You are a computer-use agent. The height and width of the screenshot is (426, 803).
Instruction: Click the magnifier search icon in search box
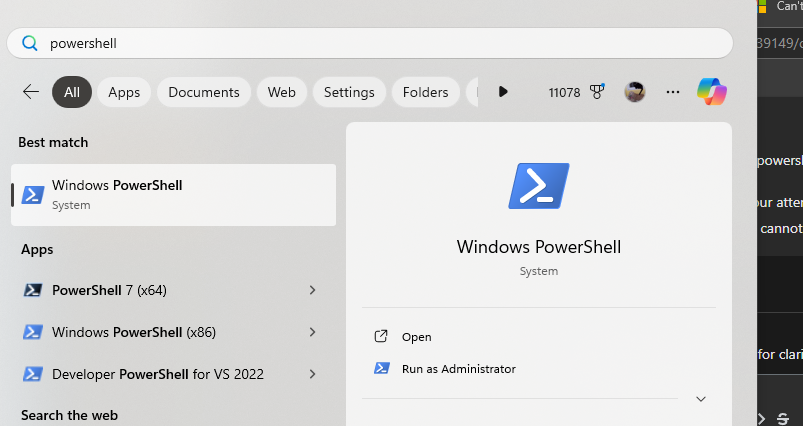point(30,43)
